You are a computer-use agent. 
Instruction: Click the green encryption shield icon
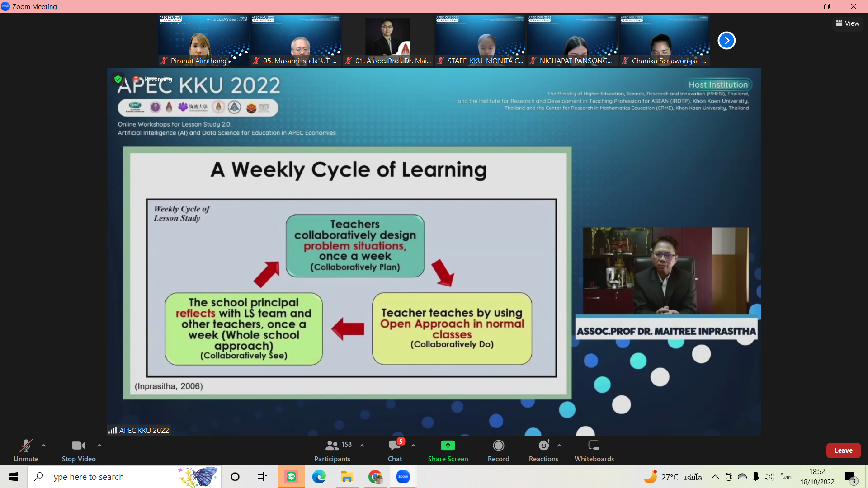(118, 79)
